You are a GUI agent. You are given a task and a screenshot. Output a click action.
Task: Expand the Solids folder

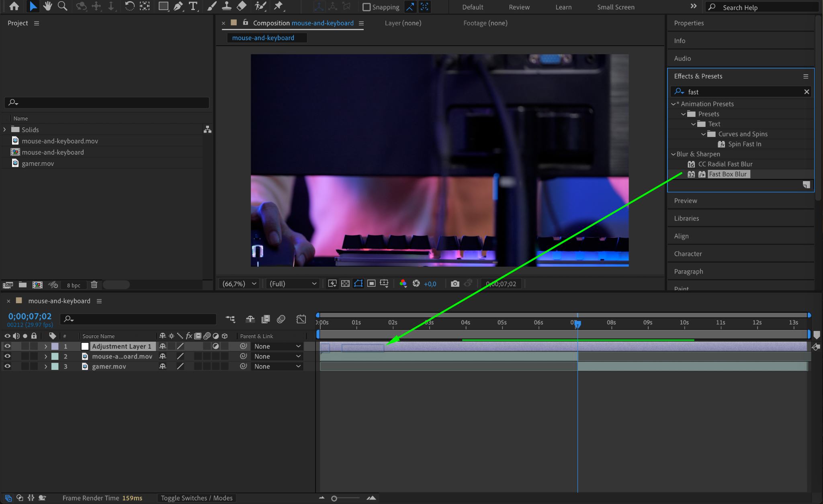[5, 129]
